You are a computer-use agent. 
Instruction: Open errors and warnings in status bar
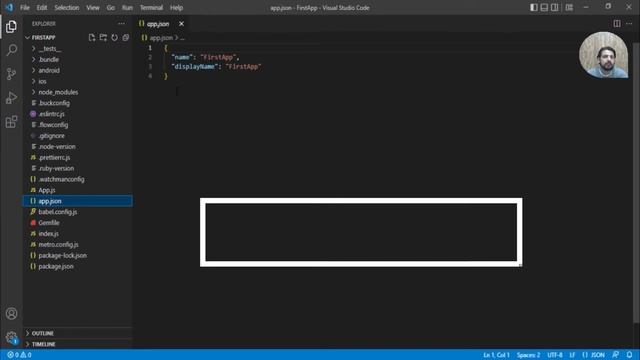click(19, 355)
